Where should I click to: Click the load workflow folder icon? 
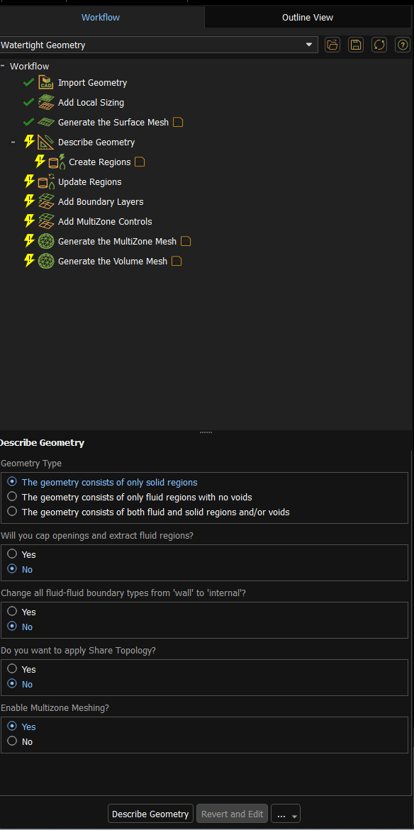tap(332, 45)
